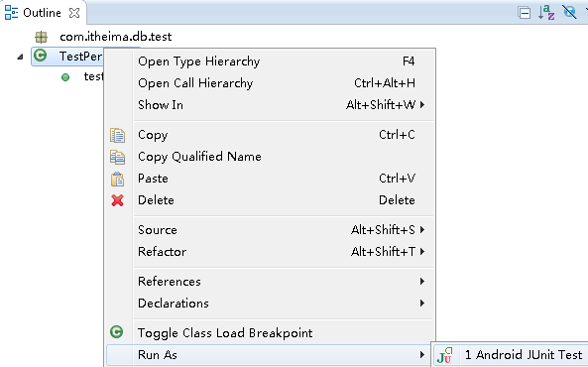Viewport: 588px width, 367px height.
Task: Click the green method dot icon
Action: pyautogui.click(x=65, y=77)
